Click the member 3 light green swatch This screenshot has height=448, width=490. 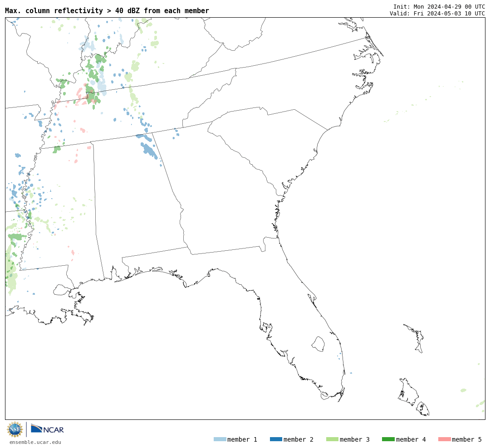click(332, 439)
